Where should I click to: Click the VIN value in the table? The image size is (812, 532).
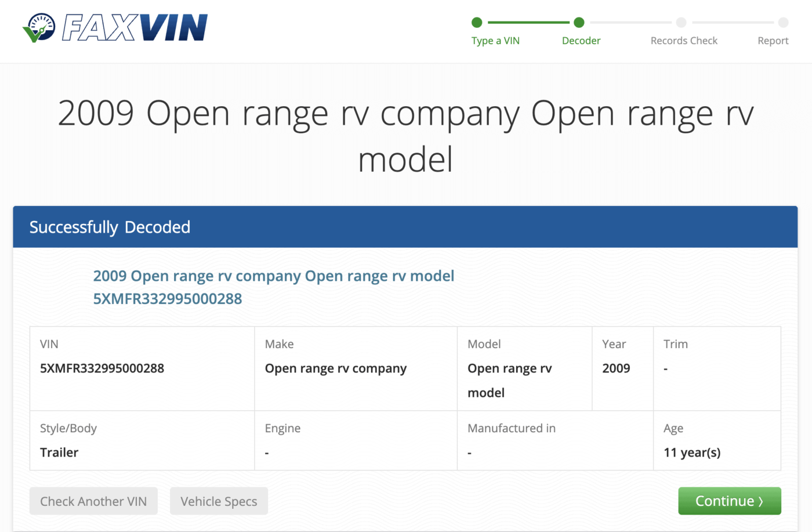[x=102, y=368]
